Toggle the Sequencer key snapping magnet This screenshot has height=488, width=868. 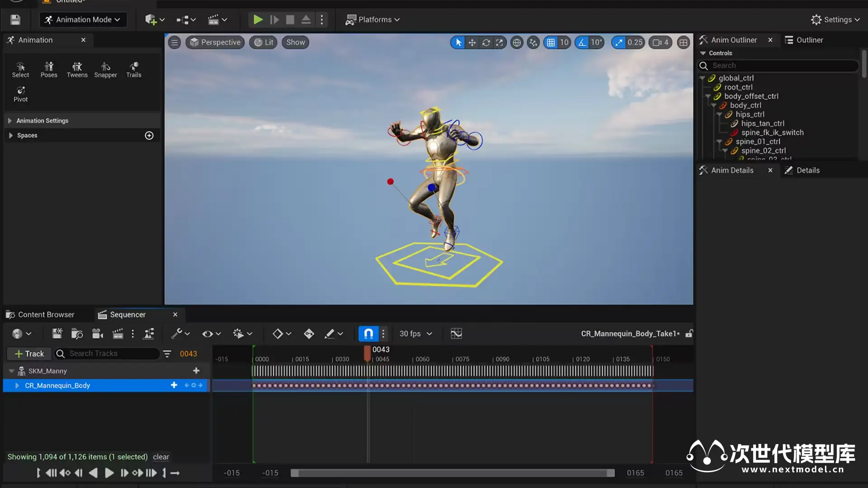[368, 333]
